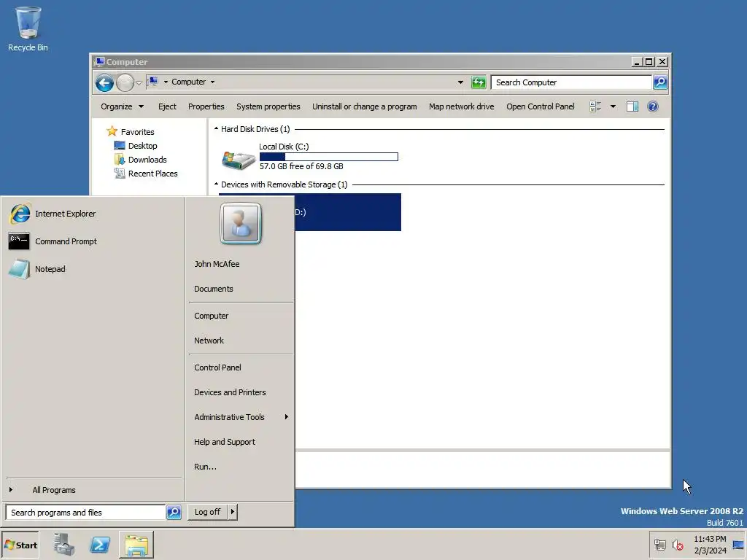Open Explorer Help question mark icon
The image size is (747, 560).
[x=653, y=106]
